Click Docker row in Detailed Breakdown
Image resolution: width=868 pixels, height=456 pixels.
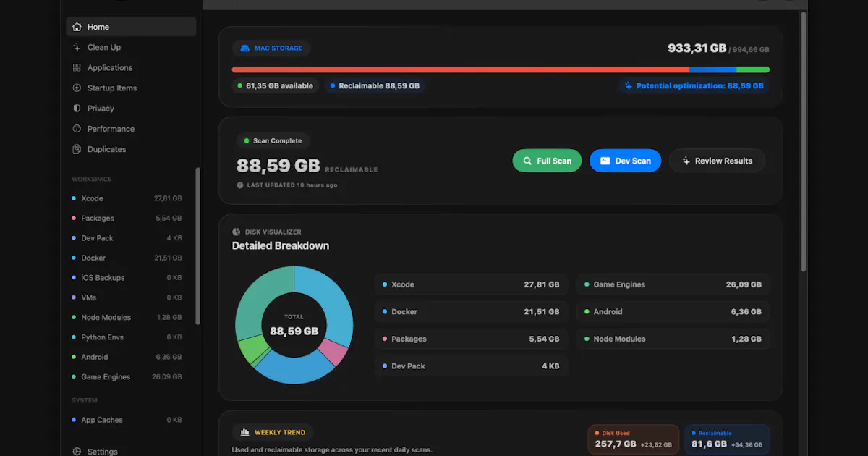(471, 312)
